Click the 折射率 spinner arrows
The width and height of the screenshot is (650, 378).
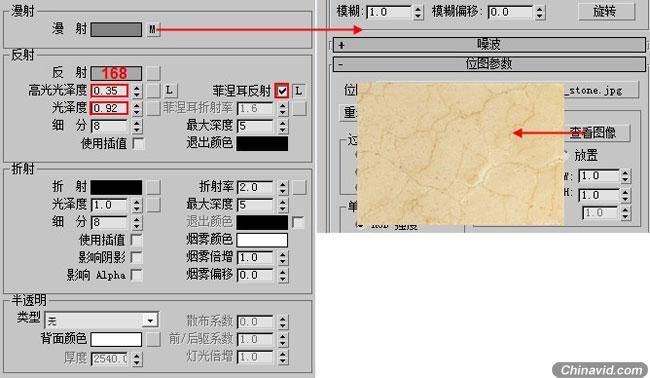pos(283,187)
